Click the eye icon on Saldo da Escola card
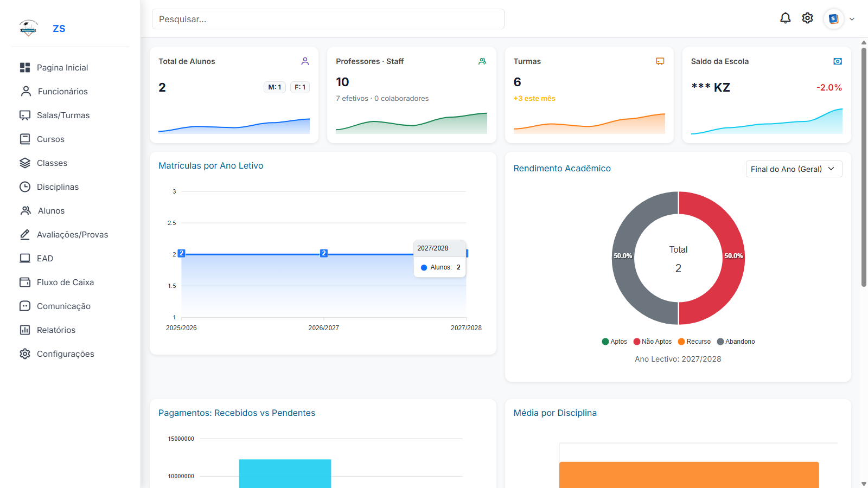Screen dimensions: 868x488 coord(837,61)
